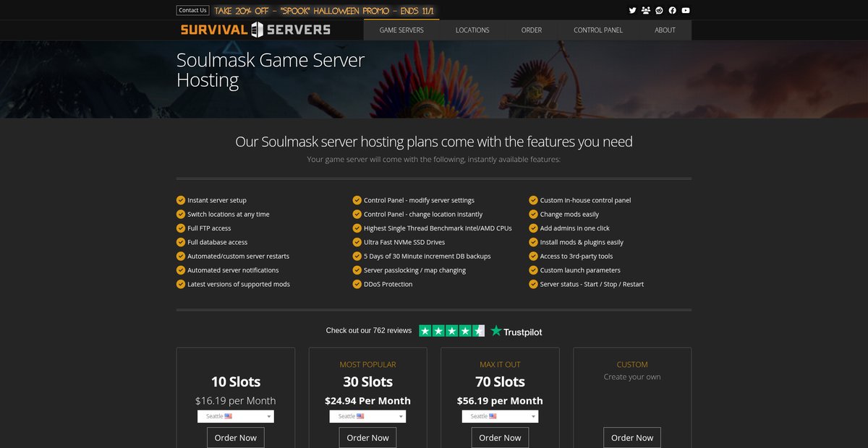Click checkmark icon beside Full database access
The height and width of the screenshot is (448, 868).
181,242
